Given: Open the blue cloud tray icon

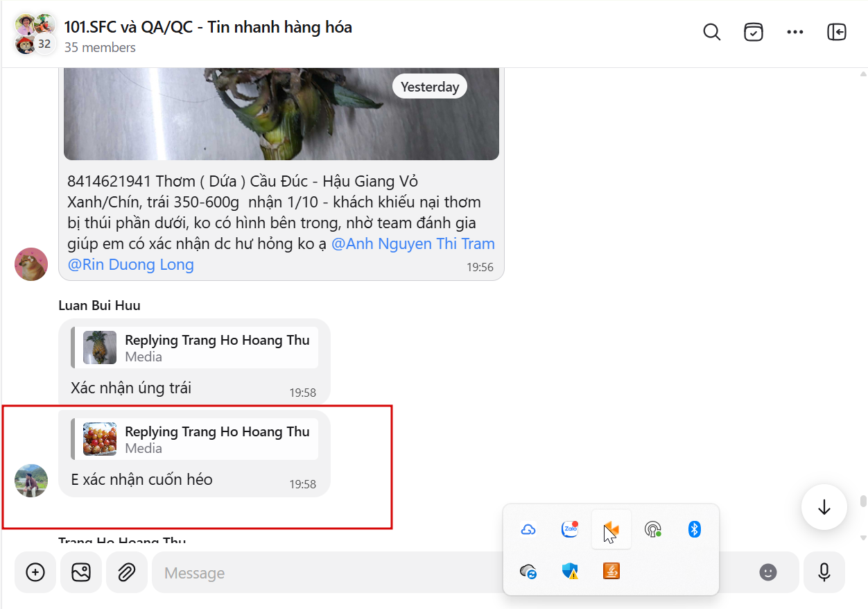Looking at the screenshot, I should (528, 530).
